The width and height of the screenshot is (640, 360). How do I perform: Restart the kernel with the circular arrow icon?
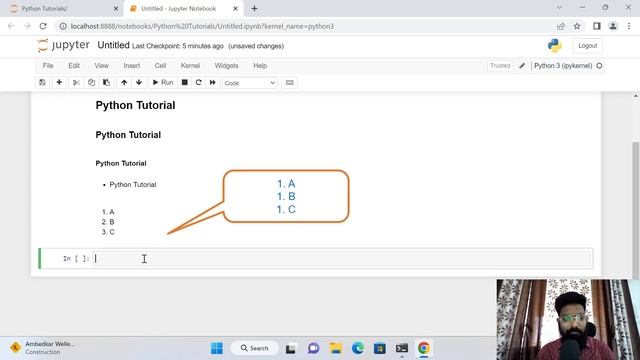click(x=199, y=82)
